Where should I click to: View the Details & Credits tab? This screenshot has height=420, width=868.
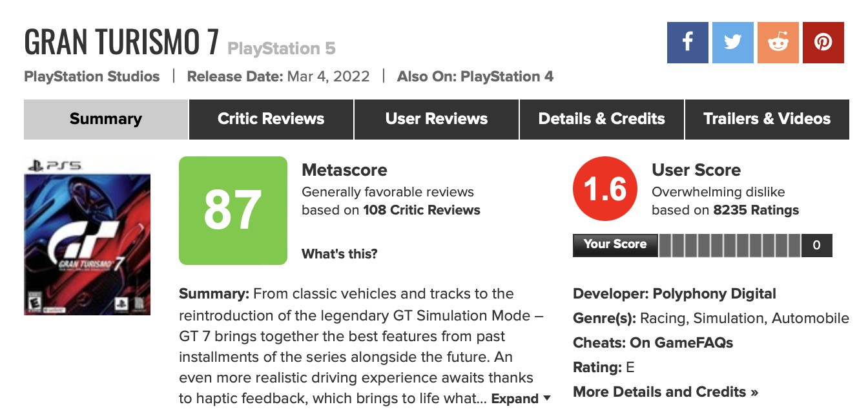601,118
